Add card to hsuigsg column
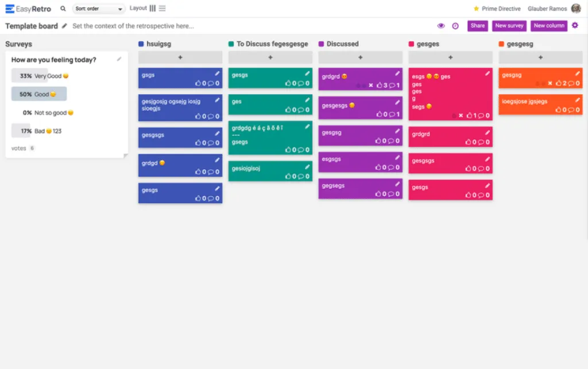 click(x=180, y=57)
